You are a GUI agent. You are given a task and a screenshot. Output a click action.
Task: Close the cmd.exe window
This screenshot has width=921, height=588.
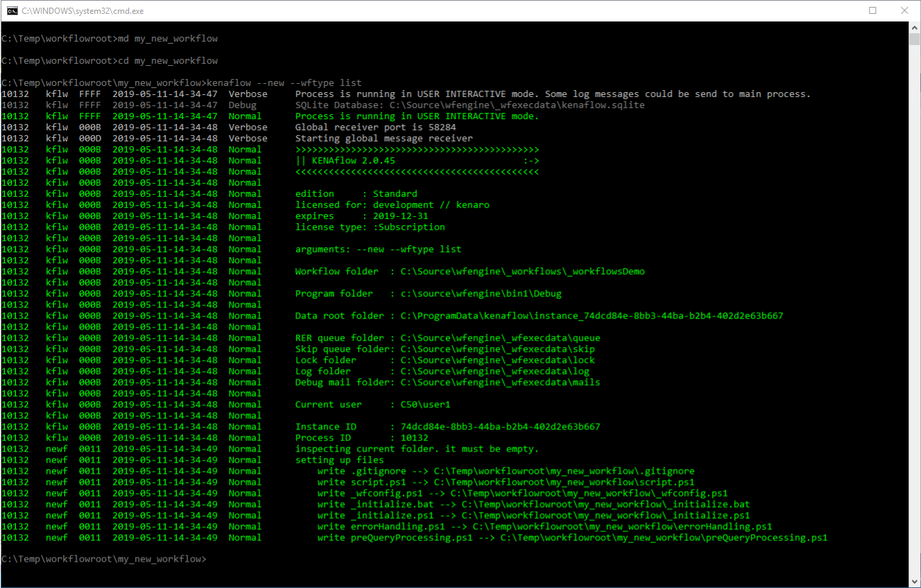(904, 10)
